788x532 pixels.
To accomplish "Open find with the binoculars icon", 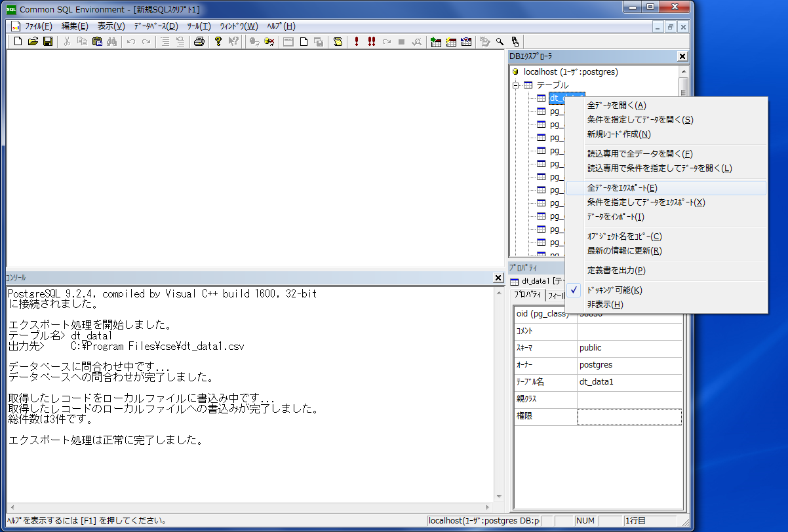I will (111, 41).
